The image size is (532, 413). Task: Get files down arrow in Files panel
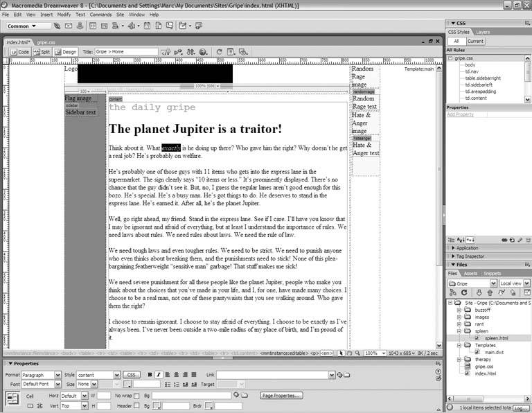pos(479,292)
